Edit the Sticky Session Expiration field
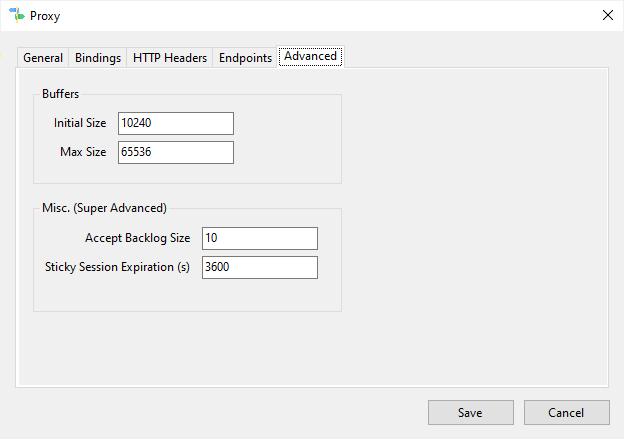Viewport: 624px width, 439px height. coord(260,267)
